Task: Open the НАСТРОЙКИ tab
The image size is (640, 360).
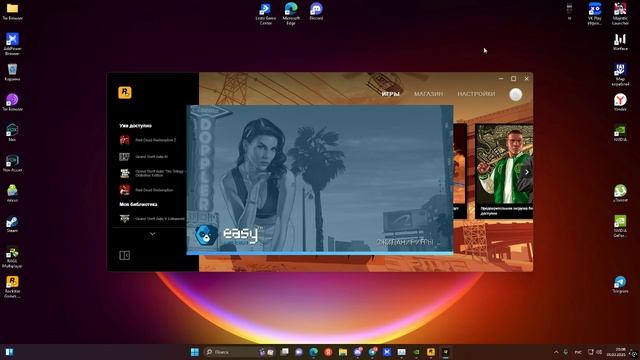Action: point(476,94)
